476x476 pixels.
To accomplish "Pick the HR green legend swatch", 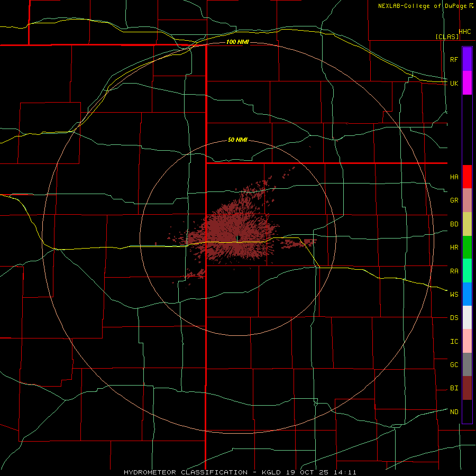I will [x=467, y=247].
